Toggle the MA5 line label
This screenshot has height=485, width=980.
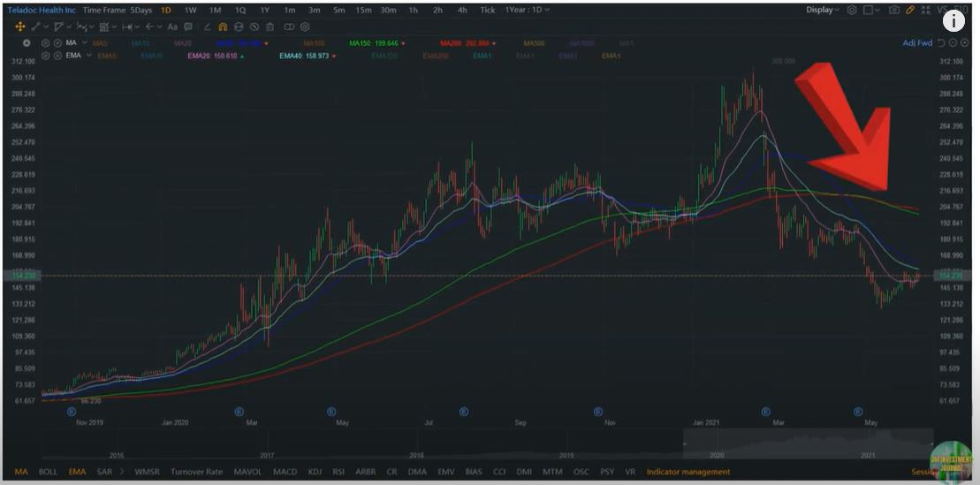coord(99,43)
